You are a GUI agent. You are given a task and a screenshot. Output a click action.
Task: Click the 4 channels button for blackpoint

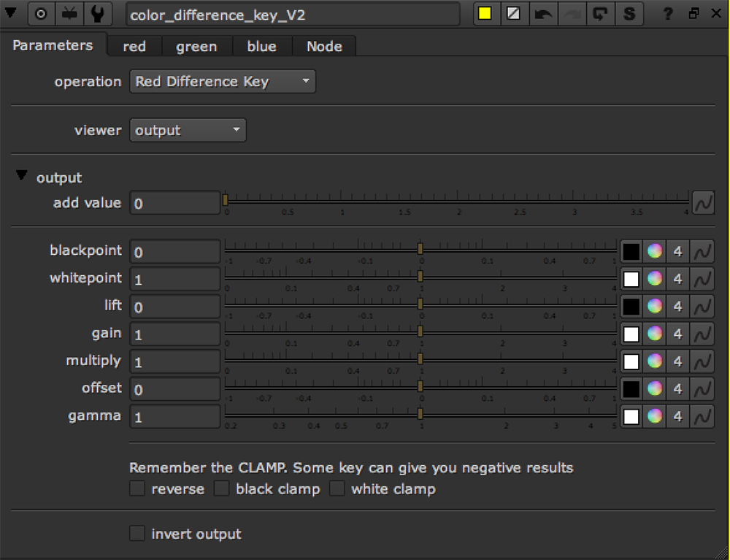point(678,252)
